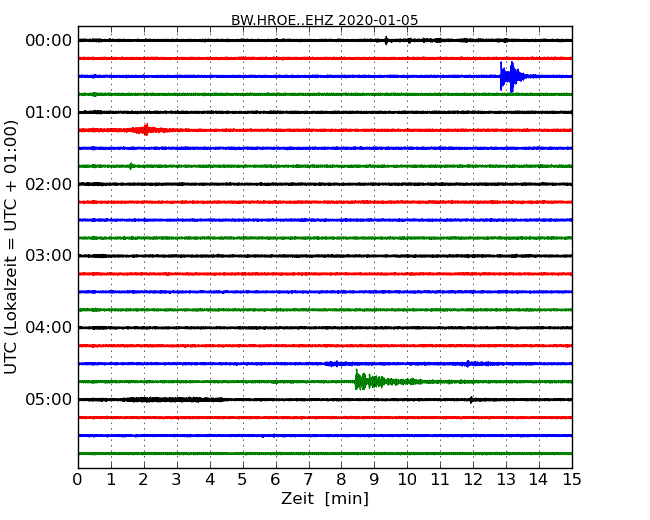Click x-axis tick label 13
This screenshot has width=650, height=520.
(506, 480)
